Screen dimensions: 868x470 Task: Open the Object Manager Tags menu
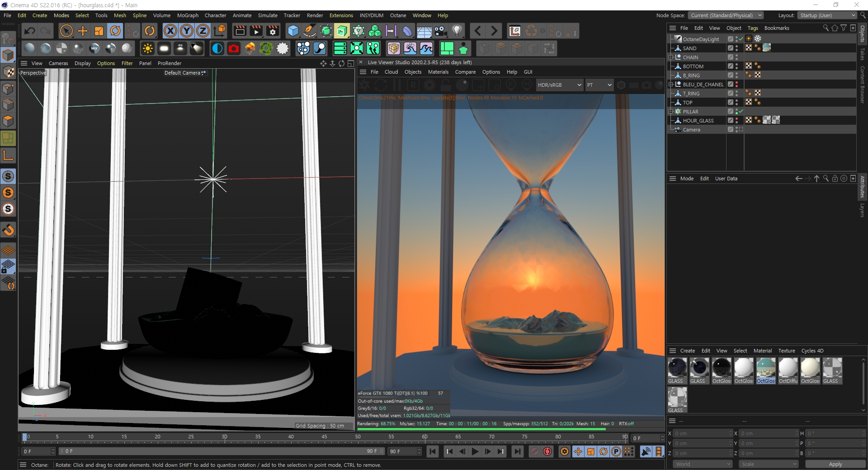tap(752, 28)
